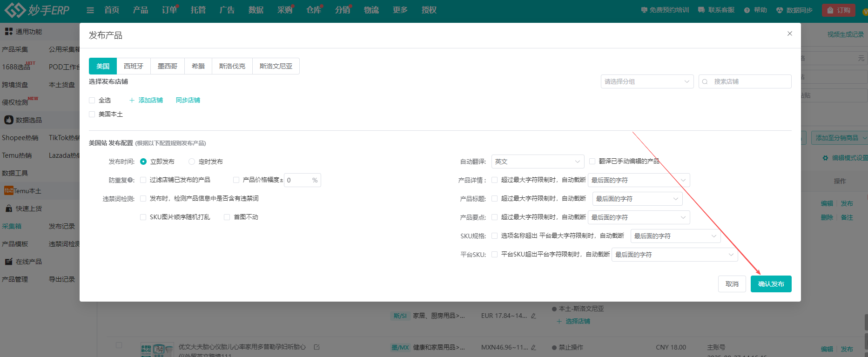Screen dimensions: 868x357
Task: Select 定时发布 radio button
Action: [x=192, y=162]
